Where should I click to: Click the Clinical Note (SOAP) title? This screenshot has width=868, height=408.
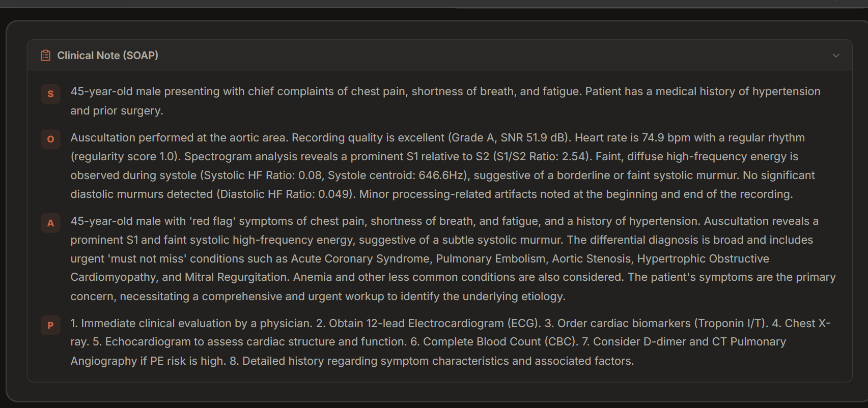pos(107,55)
